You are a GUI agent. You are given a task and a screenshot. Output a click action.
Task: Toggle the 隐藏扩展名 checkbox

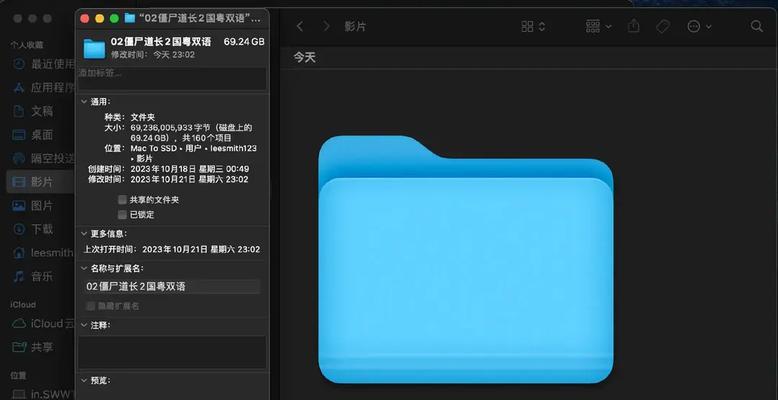click(90, 306)
